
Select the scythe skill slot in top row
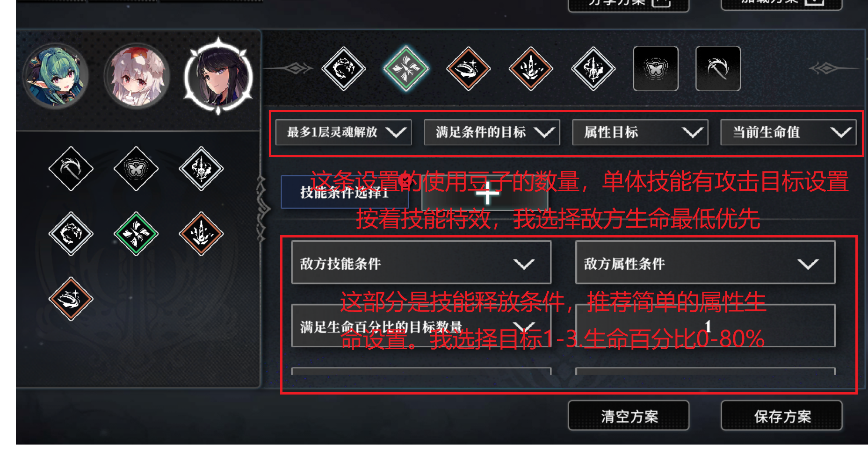[x=718, y=69]
